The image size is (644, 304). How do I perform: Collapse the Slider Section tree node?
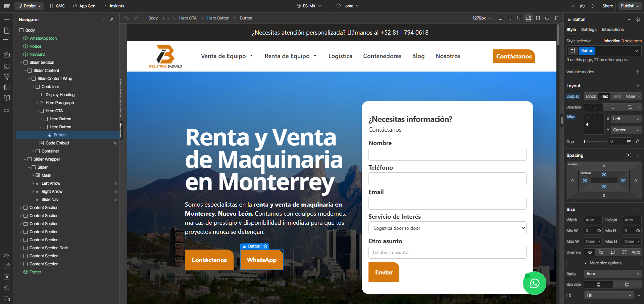coord(21,62)
